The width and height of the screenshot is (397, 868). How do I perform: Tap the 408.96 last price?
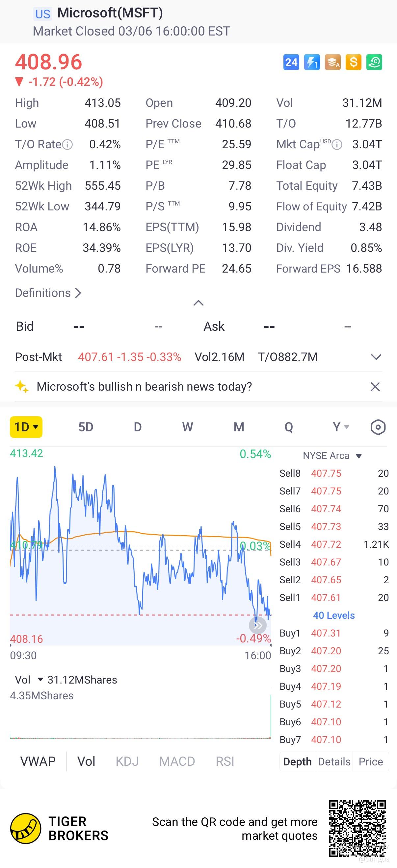point(49,62)
